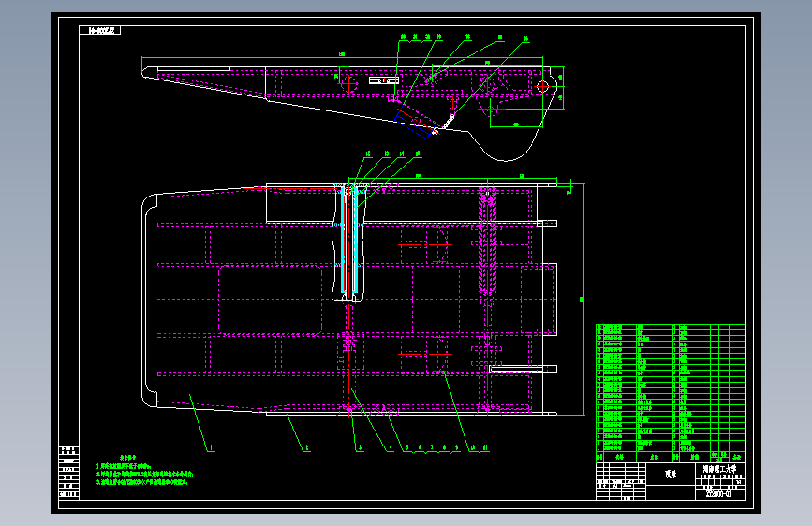Click part balloon number 3 at bottom
The width and height of the screenshot is (812, 526).
[361, 447]
